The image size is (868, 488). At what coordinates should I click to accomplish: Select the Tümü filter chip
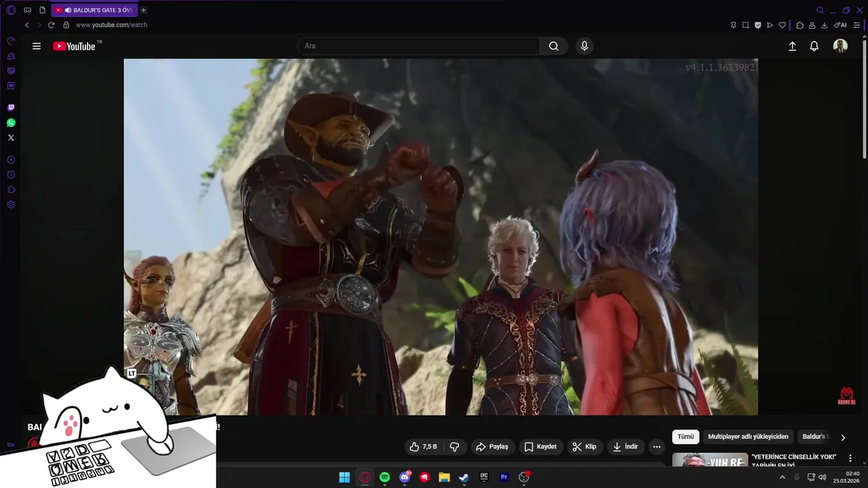[686, 437]
